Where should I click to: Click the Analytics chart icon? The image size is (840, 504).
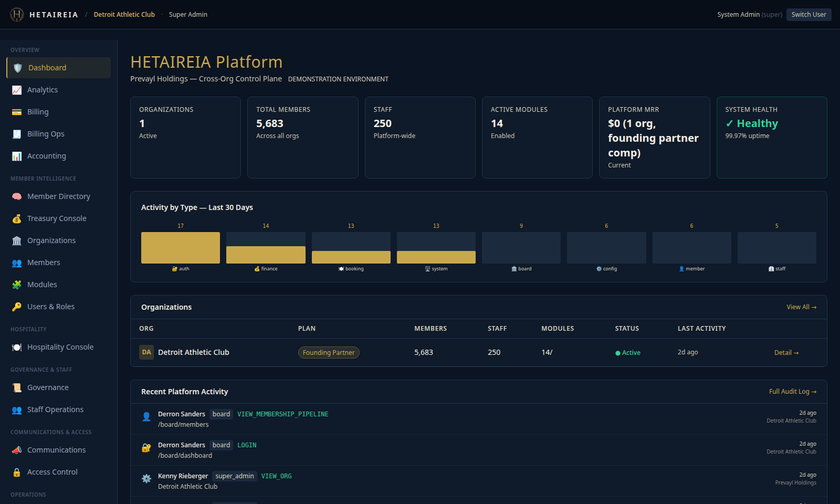point(17,90)
